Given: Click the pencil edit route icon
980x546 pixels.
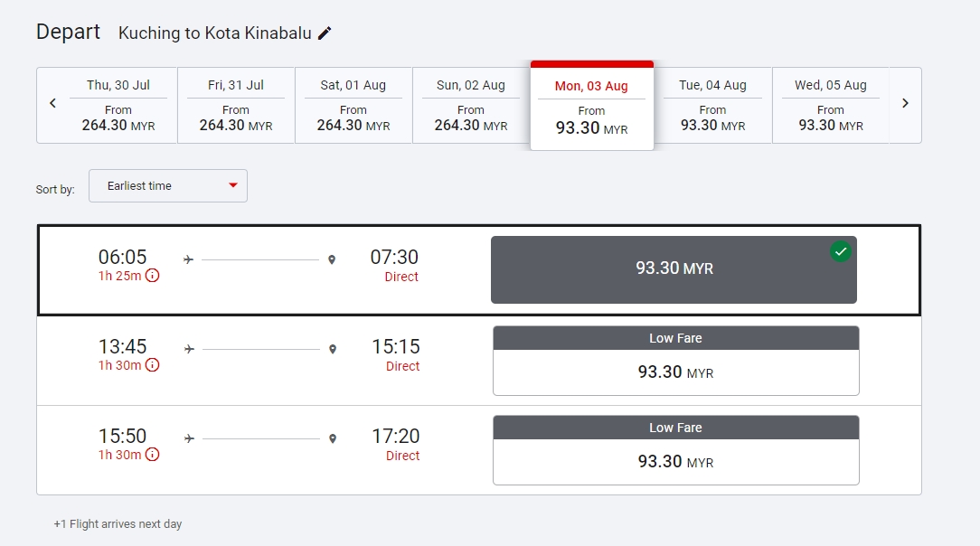Looking at the screenshot, I should 325,33.
